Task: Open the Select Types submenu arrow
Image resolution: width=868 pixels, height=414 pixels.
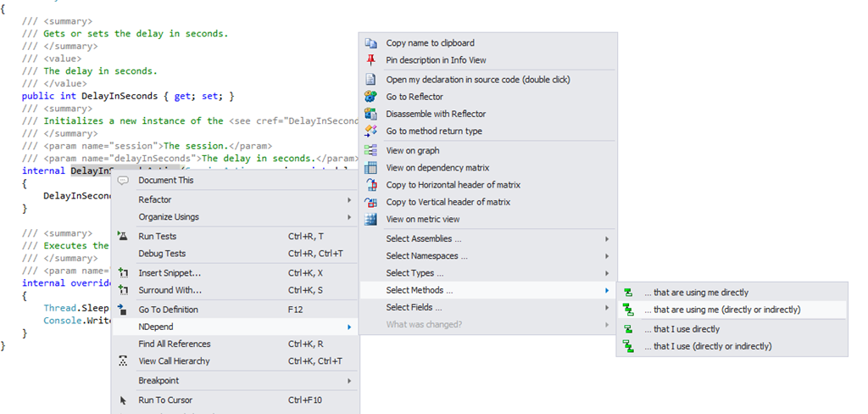Action: 607,273
